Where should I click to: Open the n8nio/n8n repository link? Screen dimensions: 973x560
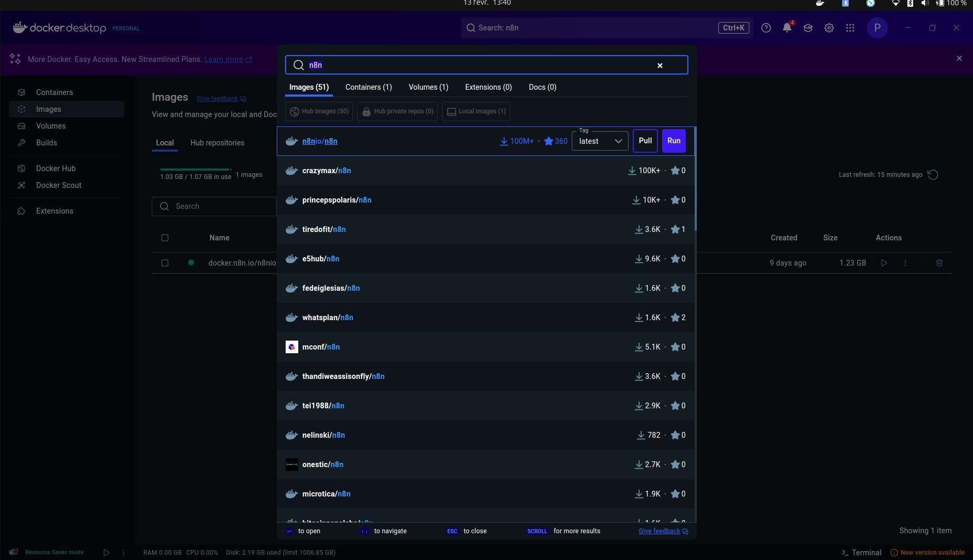pos(320,141)
